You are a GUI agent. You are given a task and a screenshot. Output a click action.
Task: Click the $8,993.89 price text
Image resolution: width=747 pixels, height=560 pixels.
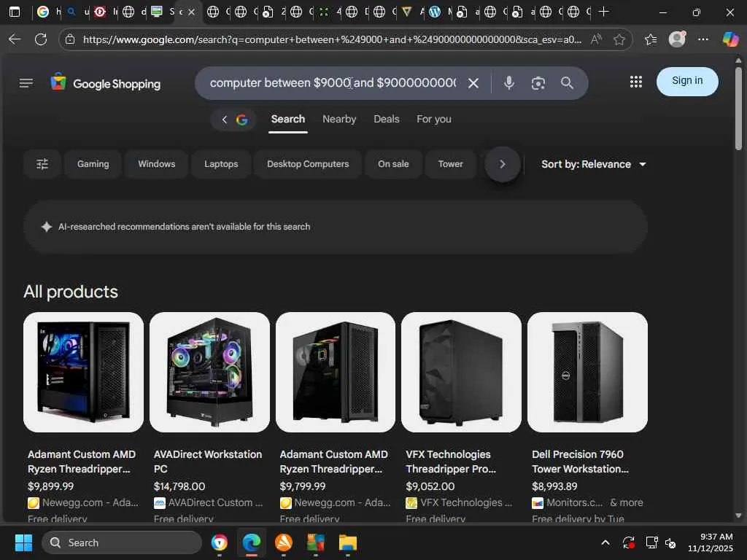point(554,486)
